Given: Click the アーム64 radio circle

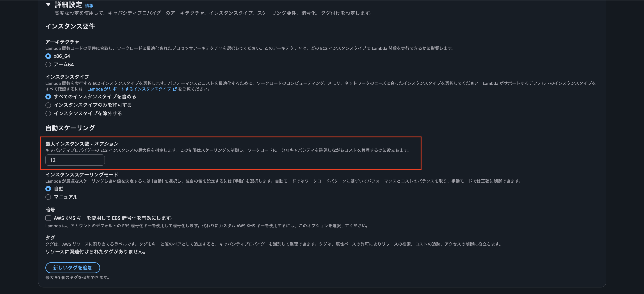Looking at the screenshot, I should [x=48, y=64].
